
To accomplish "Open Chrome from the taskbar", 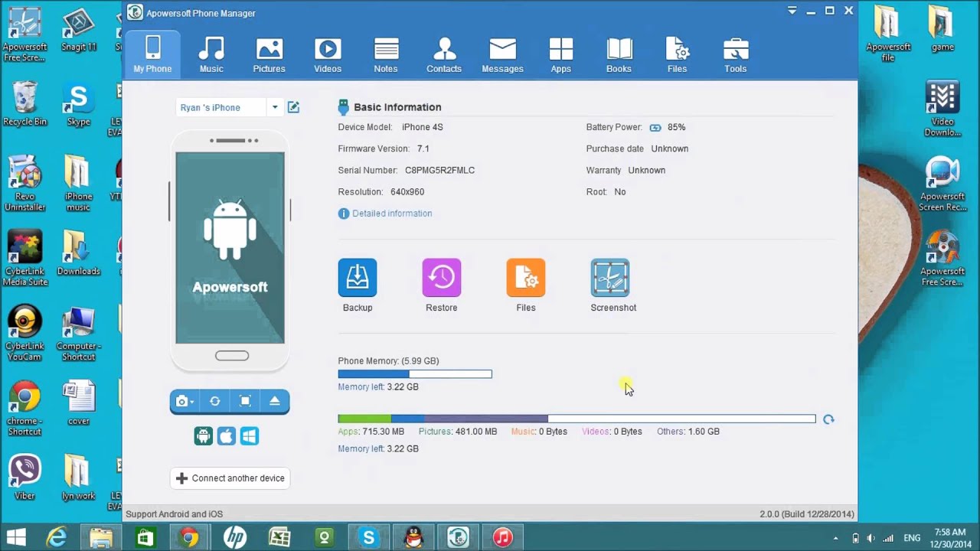I will click(189, 537).
